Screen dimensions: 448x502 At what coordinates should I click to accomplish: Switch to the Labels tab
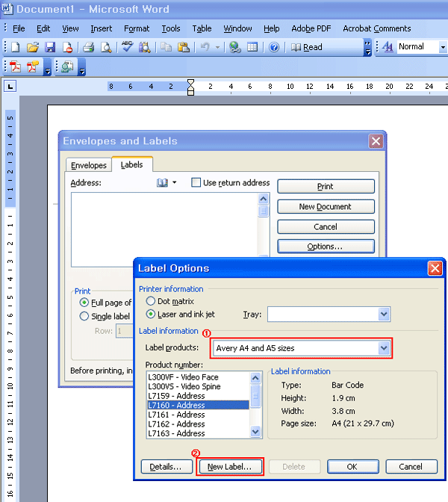(x=132, y=164)
